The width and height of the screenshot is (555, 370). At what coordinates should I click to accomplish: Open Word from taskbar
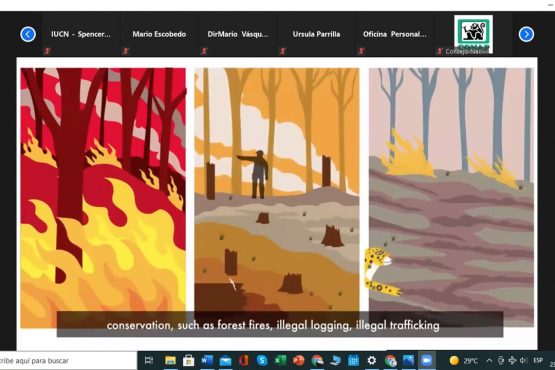pos(207,361)
